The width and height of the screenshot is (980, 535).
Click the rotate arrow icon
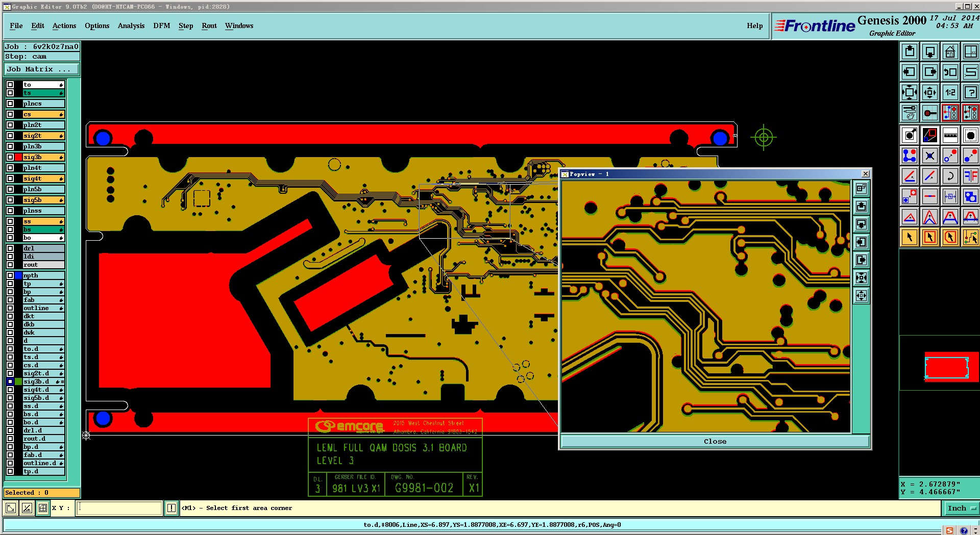950,176
